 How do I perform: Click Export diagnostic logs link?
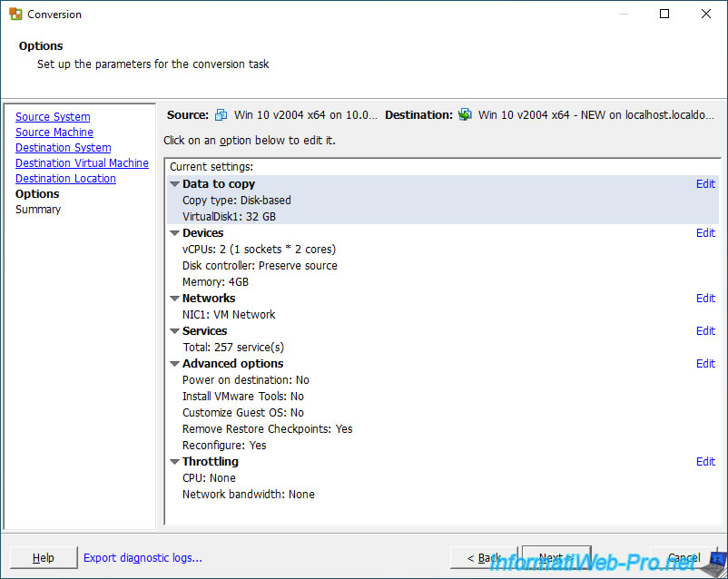pos(143,558)
